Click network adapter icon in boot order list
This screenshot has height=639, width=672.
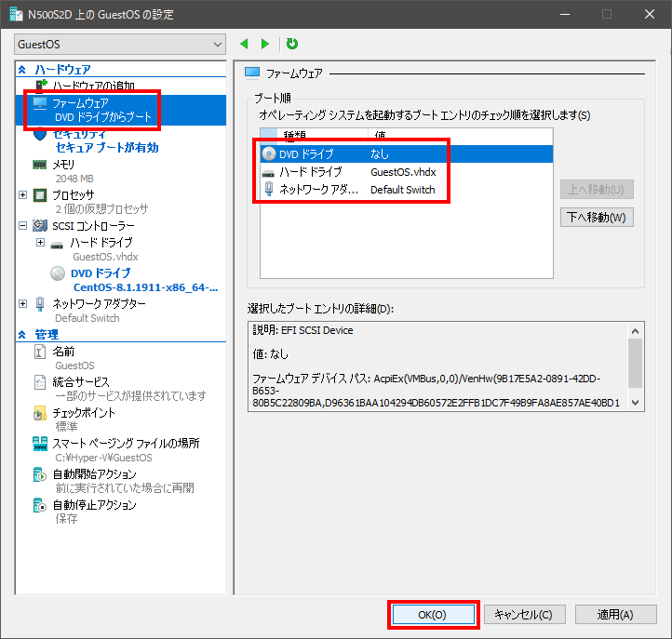click(269, 189)
